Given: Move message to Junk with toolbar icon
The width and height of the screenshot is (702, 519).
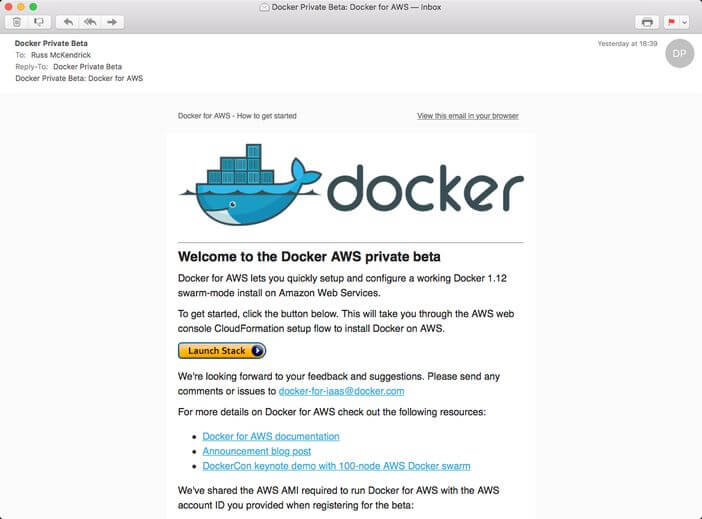Looking at the screenshot, I should [x=40, y=21].
